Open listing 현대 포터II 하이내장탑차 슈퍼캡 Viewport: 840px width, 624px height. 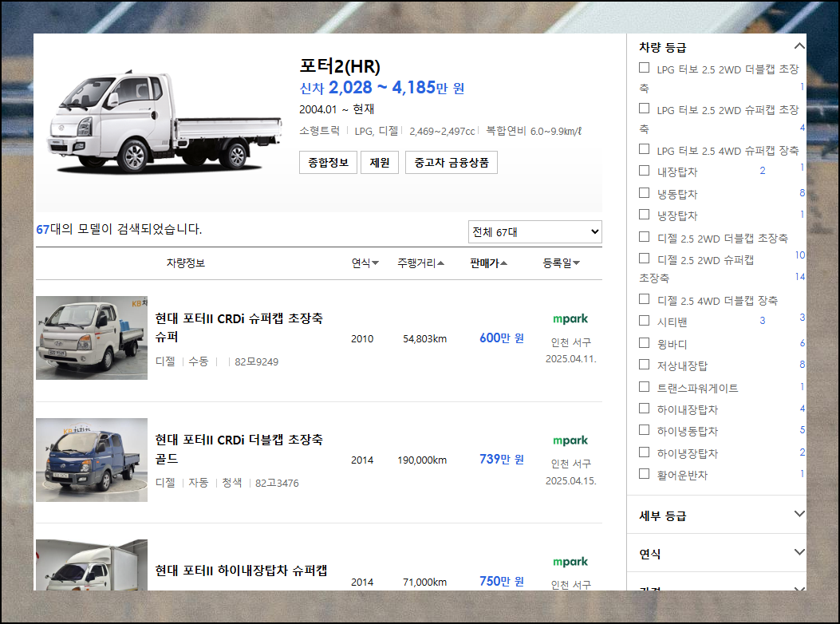(x=241, y=571)
